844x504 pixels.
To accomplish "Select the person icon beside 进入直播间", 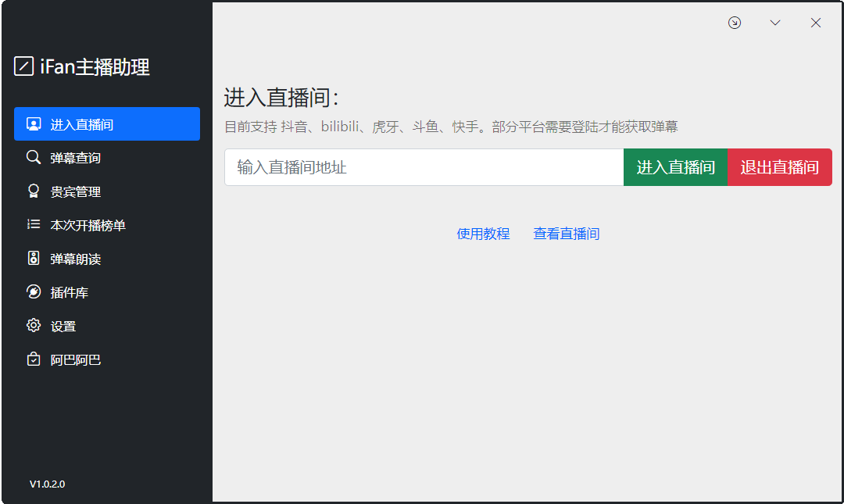I will [34, 123].
